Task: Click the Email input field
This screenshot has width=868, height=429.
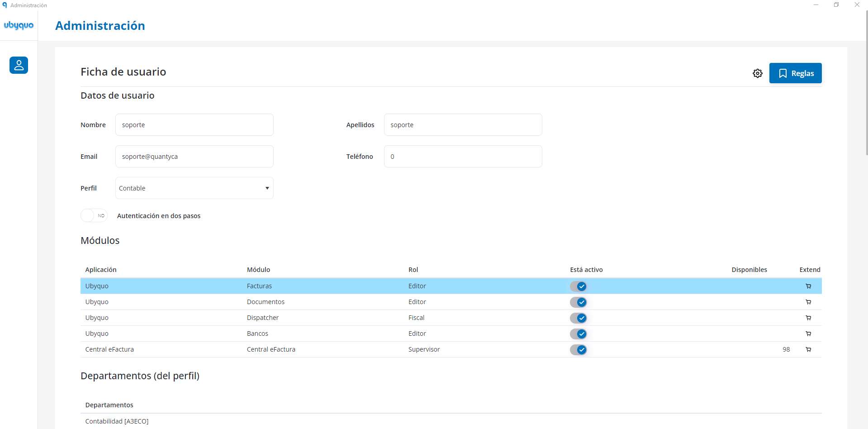Action: pyautogui.click(x=194, y=156)
